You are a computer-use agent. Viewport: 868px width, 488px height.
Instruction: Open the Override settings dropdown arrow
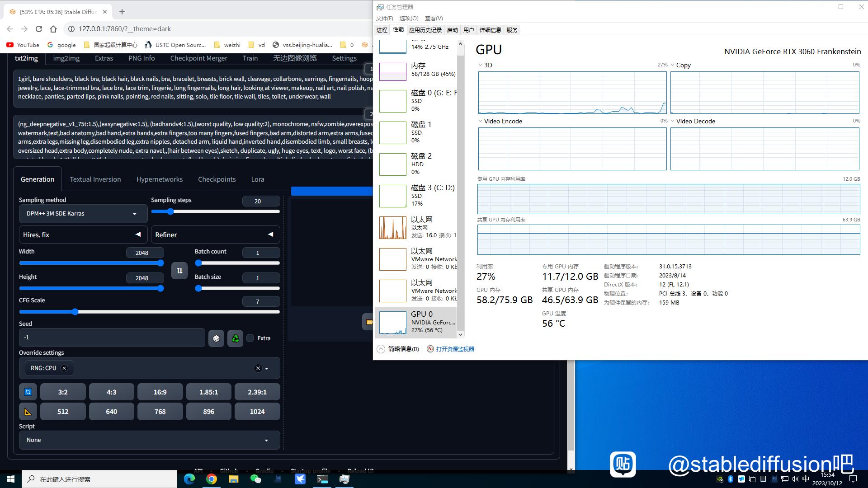click(x=267, y=368)
